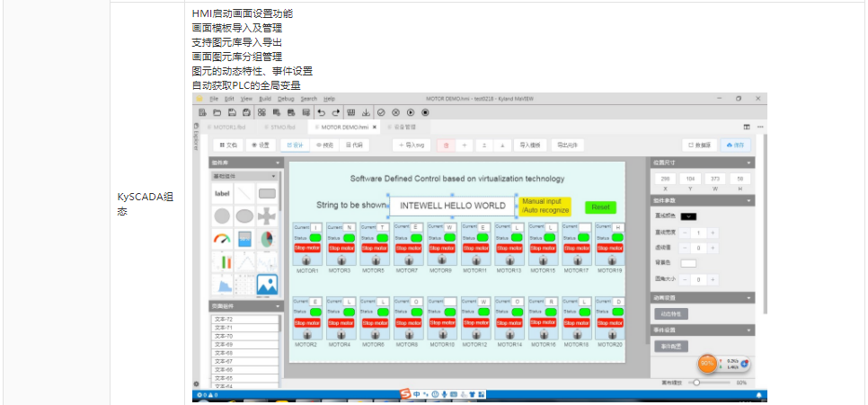Click the red delete trash button
This screenshot has height=405, width=868.
[x=446, y=145]
